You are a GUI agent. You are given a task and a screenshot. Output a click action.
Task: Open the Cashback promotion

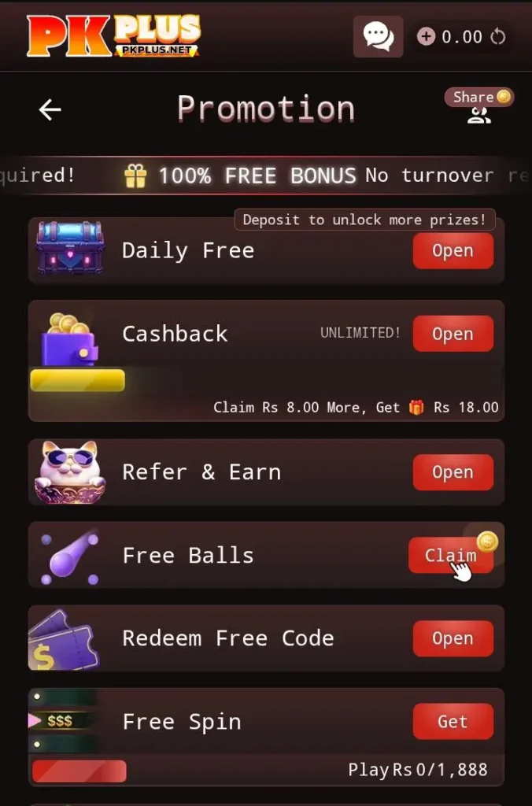tap(453, 334)
